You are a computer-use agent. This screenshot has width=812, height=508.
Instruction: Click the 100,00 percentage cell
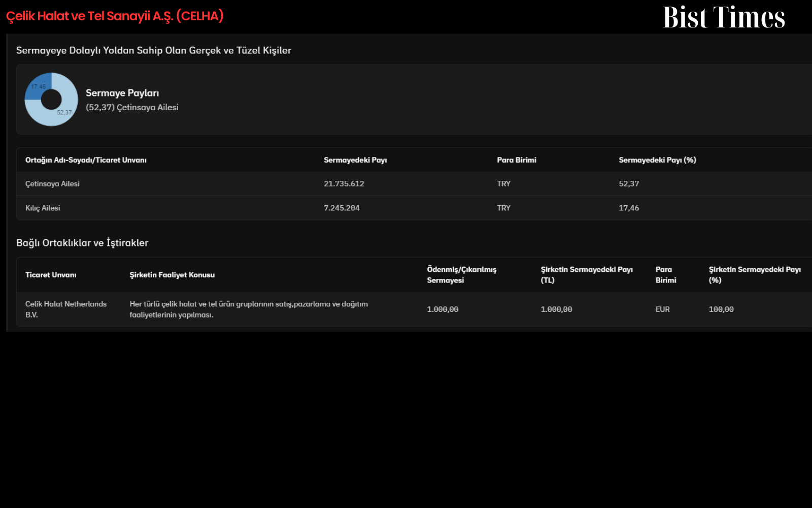721,309
